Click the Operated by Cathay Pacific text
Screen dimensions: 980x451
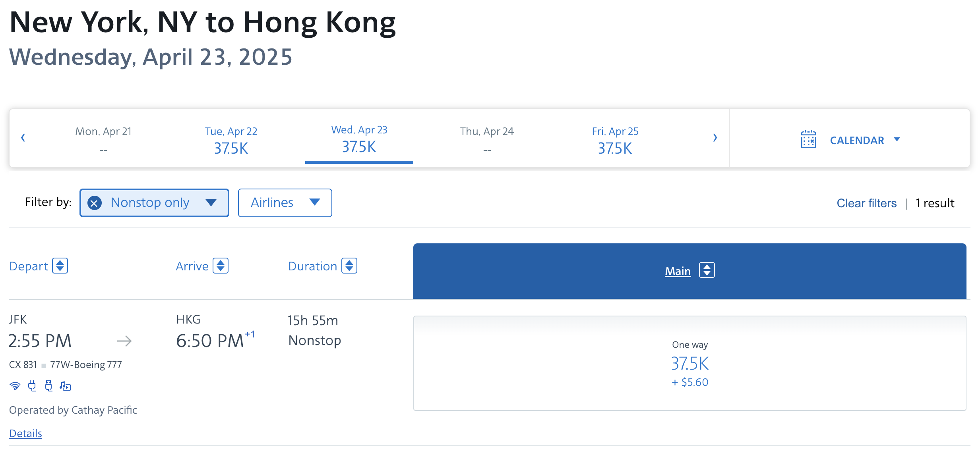(x=73, y=410)
